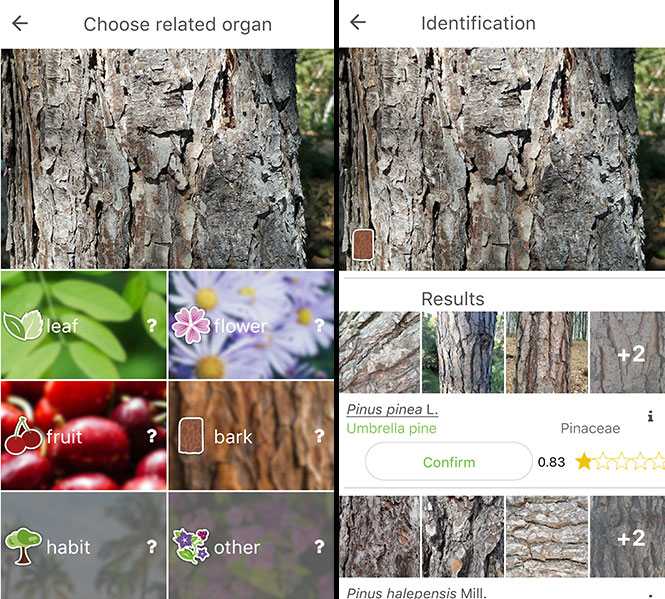Image resolution: width=665 pixels, height=599 pixels.
Task: Open first Pinus pinea bark thumbnail
Action: click(380, 353)
